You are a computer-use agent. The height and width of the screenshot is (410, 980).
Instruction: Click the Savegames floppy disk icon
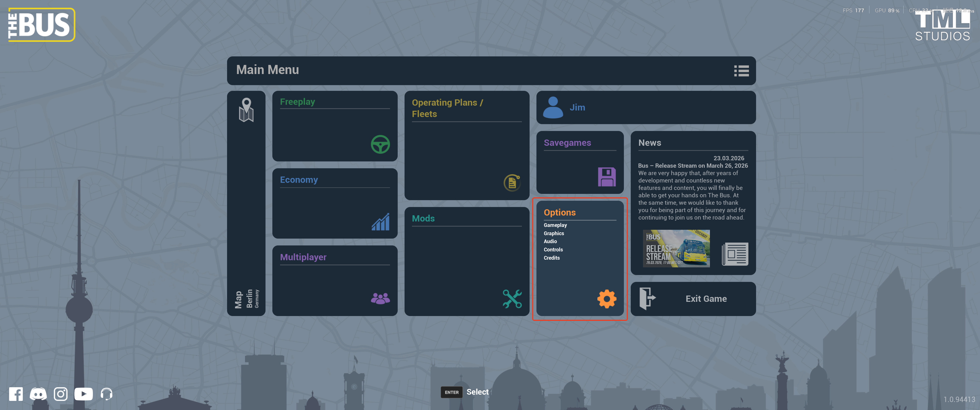607,177
